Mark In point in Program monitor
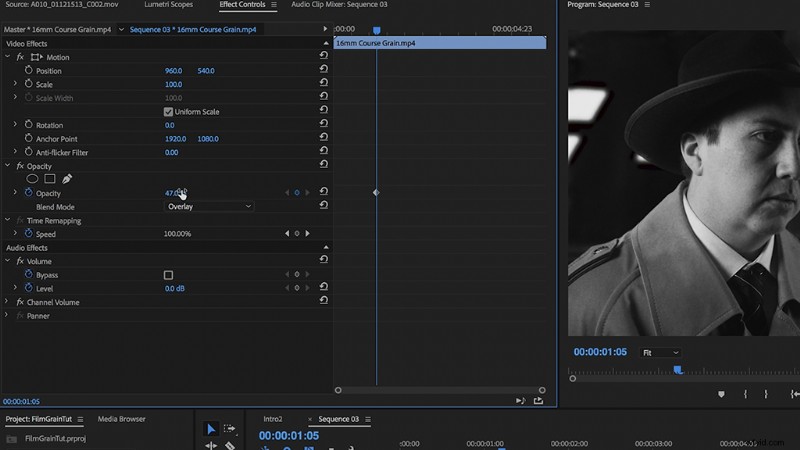Viewport: 800px width, 450px height. 745,394
